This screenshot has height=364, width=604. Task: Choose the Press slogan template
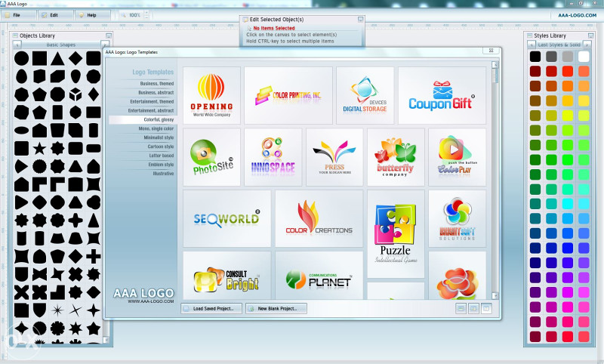(334, 157)
